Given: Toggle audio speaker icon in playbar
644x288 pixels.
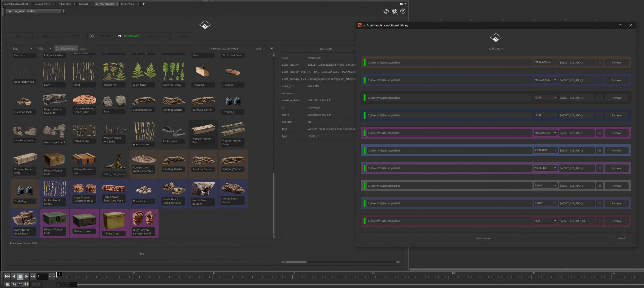Looking at the screenshot, I should pos(14,284).
